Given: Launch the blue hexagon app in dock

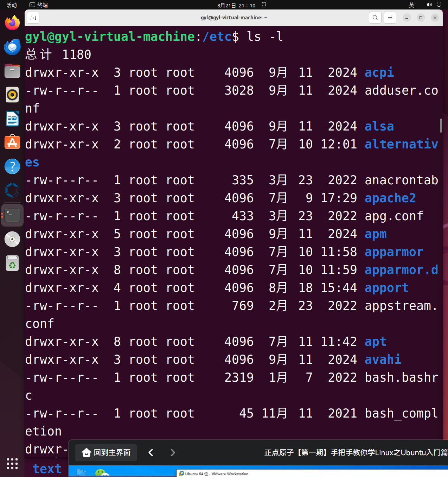Looking at the screenshot, I should (12, 190).
